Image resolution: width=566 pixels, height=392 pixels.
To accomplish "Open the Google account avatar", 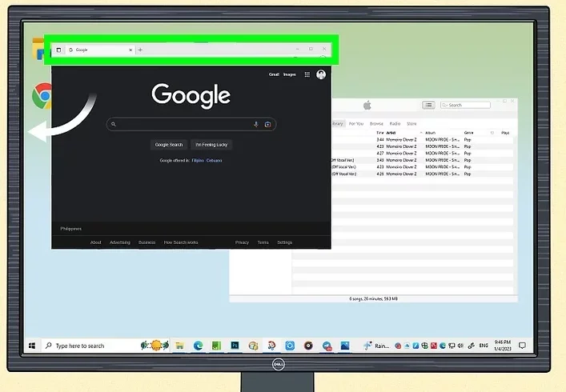I will (x=321, y=74).
